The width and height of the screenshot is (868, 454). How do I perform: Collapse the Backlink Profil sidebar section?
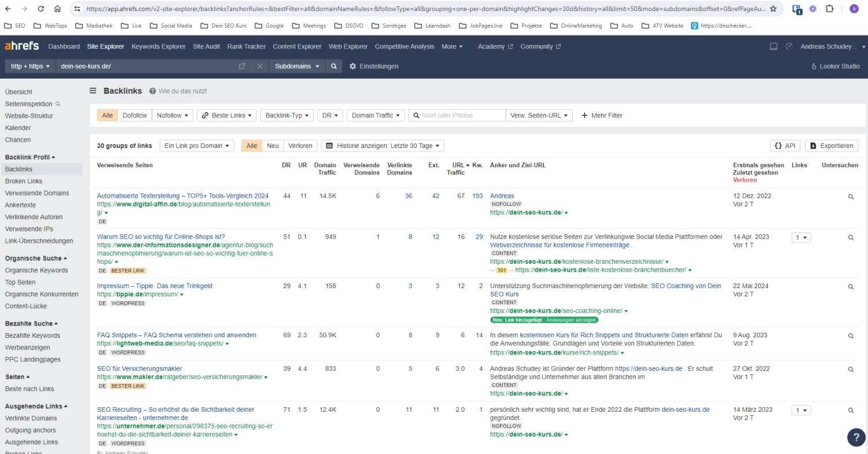30,157
